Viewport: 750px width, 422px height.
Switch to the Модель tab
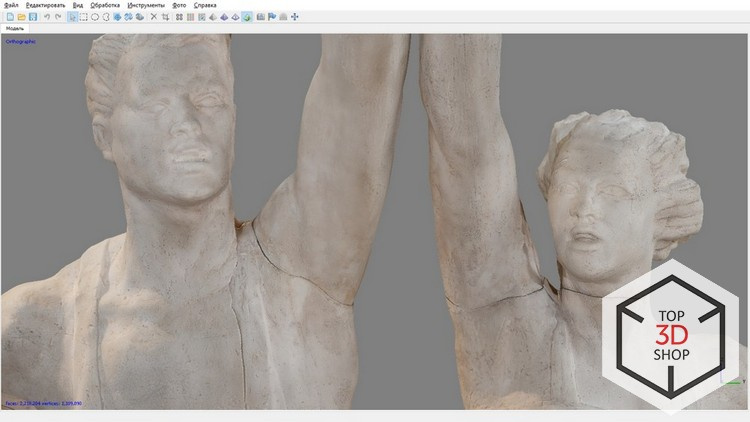coord(15,29)
